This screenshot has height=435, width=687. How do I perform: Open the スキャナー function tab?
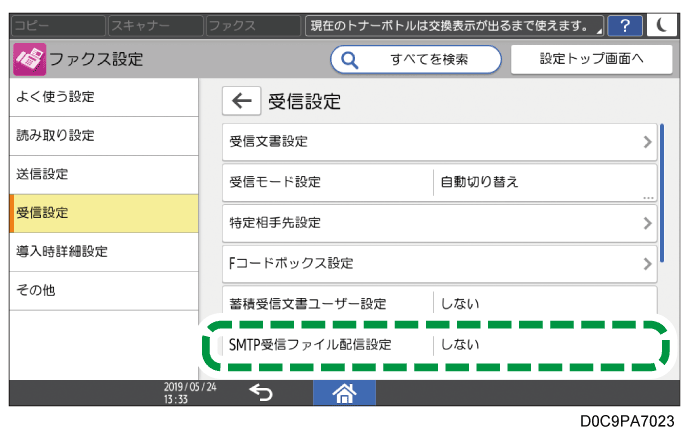click(x=156, y=26)
